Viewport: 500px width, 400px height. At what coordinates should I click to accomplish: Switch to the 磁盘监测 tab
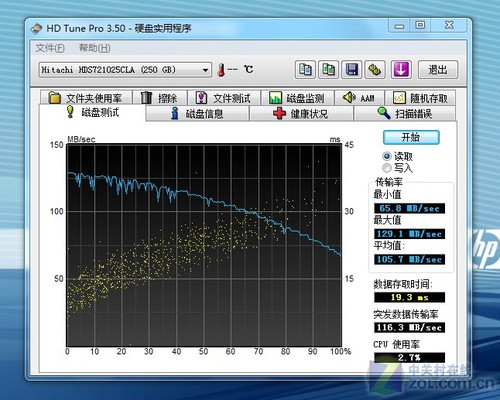[297, 98]
